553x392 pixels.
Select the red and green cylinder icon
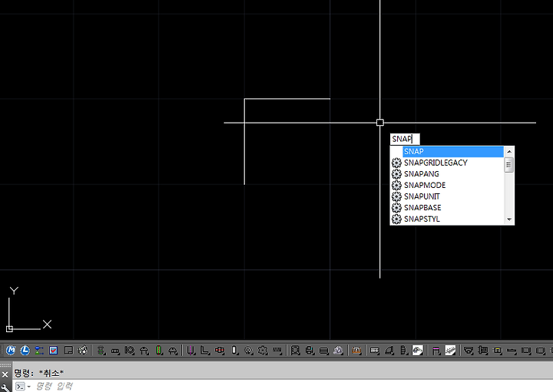[159, 350]
